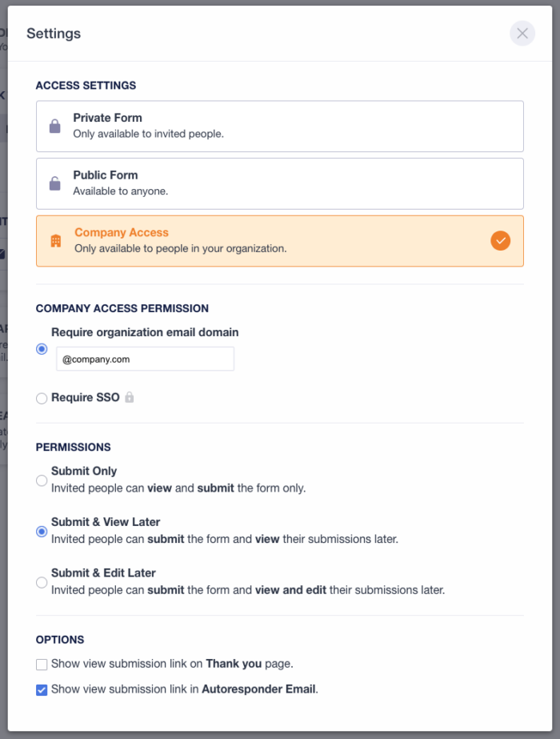This screenshot has height=739, width=560.
Task: Click the orange checkmark badge on Company Access
Action: [499, 240]
